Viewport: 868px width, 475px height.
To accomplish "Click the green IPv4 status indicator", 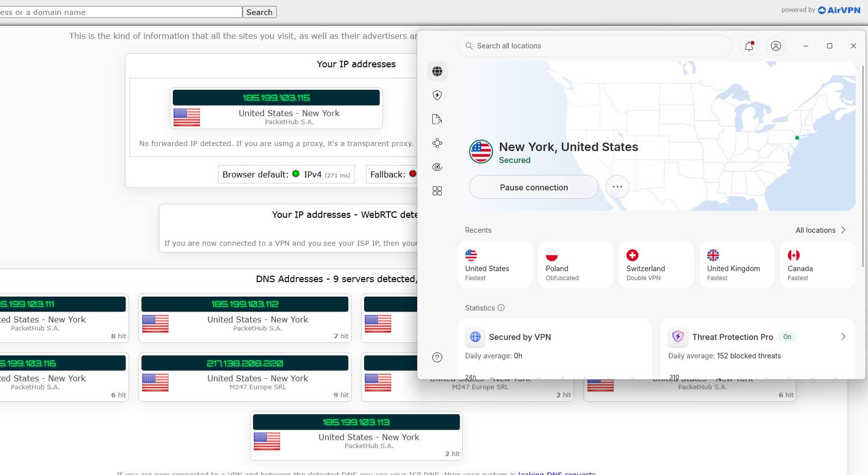I will tap(296, 174).
